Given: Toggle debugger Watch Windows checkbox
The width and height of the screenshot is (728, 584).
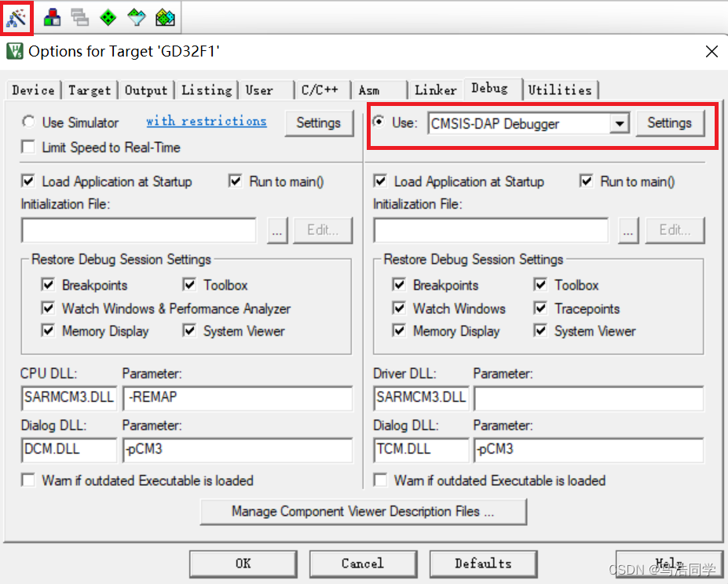Looking at the screenshot, I should (399, 308).
